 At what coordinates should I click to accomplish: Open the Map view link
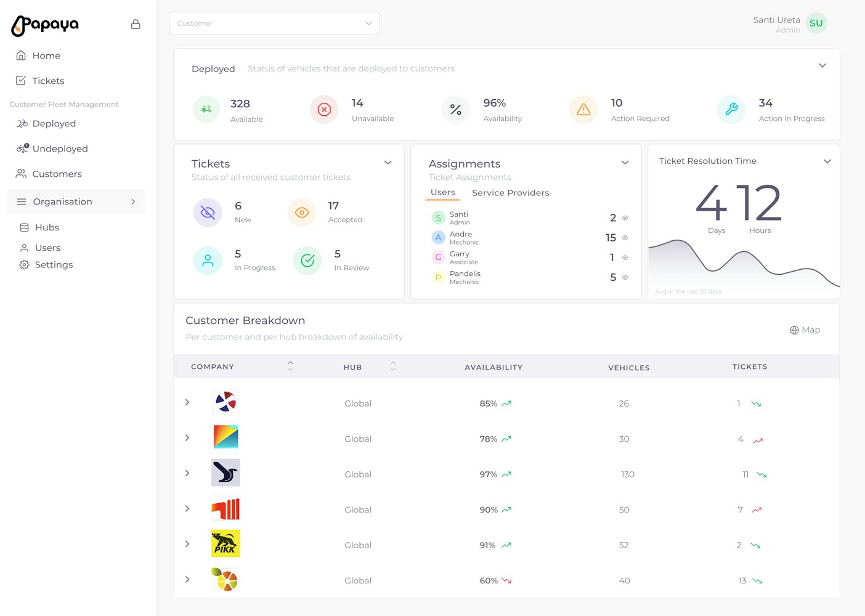[805, 330]
